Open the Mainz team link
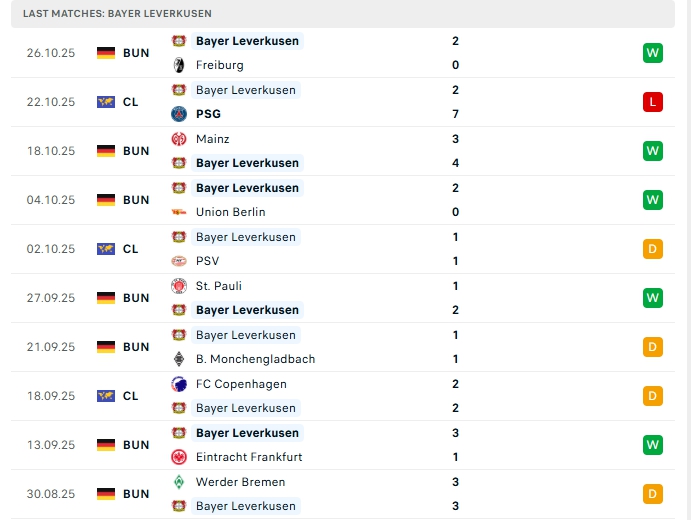Viewport: 691px width, 520px height. (213, 139)
